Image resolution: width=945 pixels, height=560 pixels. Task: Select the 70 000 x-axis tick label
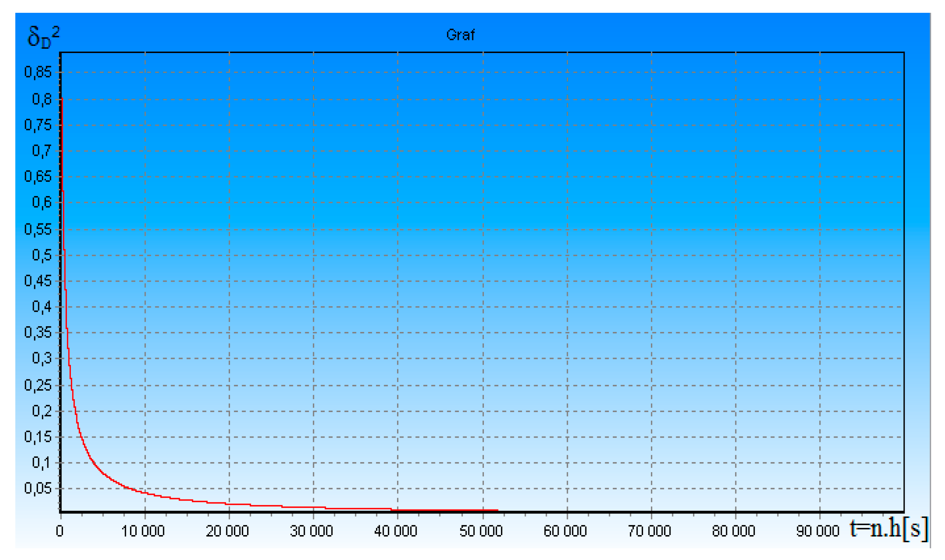649,531
